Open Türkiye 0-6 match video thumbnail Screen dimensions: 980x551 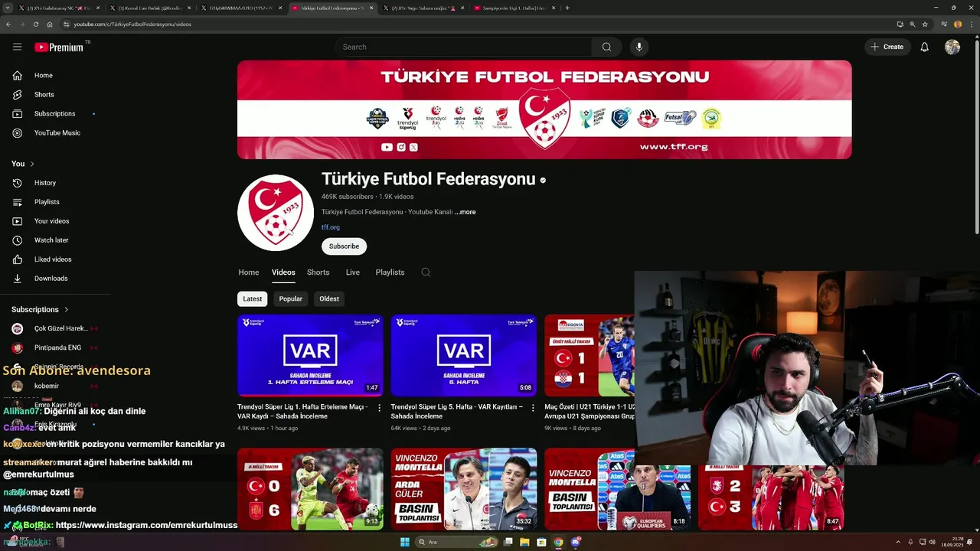310,489
